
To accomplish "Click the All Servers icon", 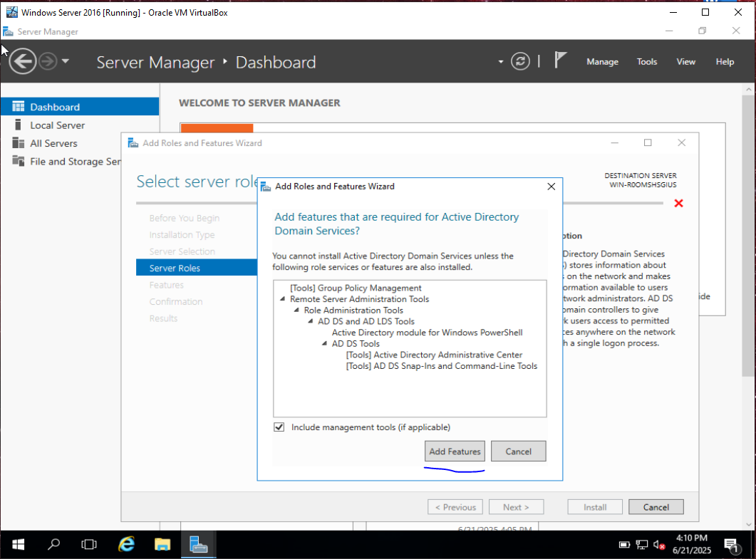I will 19,143.
